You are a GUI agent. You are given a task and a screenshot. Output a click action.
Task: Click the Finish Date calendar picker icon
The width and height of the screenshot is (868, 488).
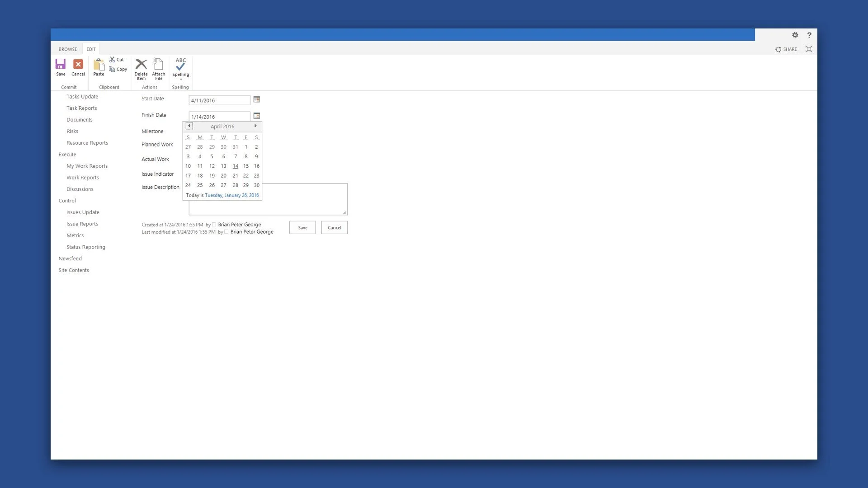pyautogui.click(x=257, y=116)
